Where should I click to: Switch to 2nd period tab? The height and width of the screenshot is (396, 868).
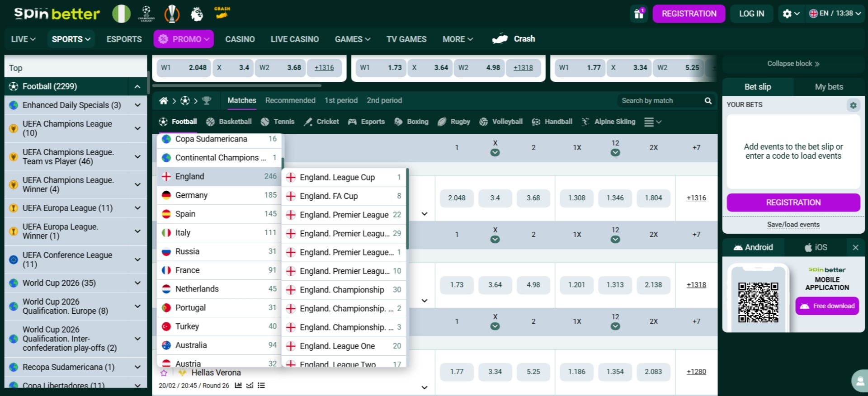click(x=384, y=100)
